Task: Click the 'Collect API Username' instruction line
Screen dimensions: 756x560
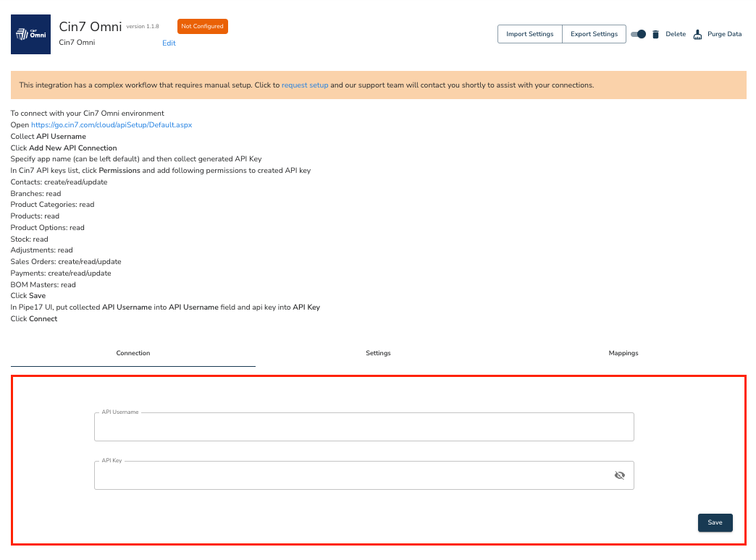Action: point(49,137)
